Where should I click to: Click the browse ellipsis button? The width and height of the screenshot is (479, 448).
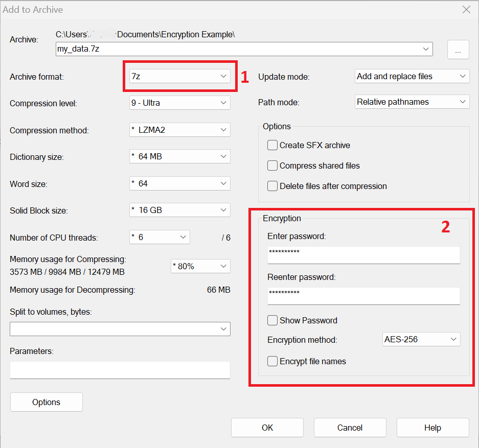[x=458, y=49]
